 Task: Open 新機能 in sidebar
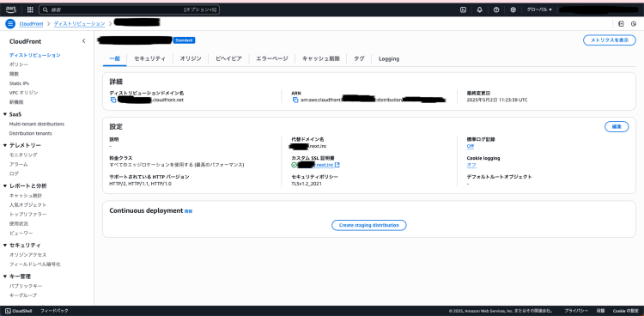(16, 102)
